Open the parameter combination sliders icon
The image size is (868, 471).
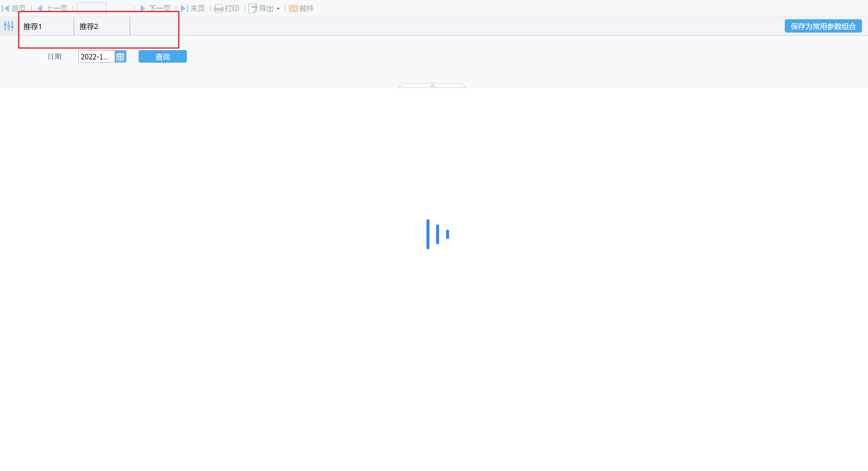point(9,26)
